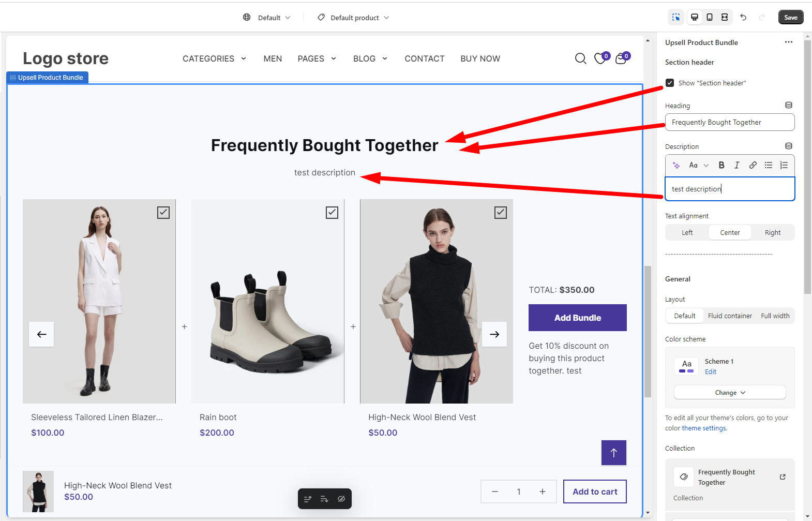Choose Full width layout option
This screenshot has height=521, width=812.
pos(775,316)
